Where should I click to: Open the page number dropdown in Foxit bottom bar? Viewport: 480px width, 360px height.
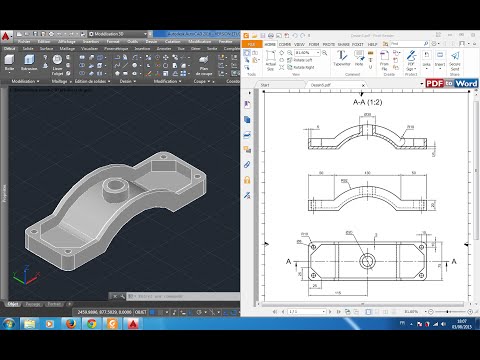323,312
